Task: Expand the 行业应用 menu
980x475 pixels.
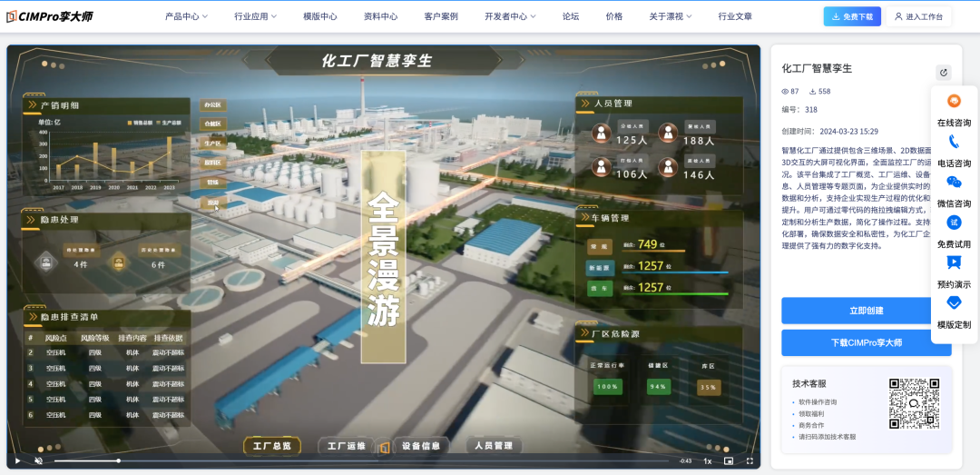Action: [256, 17]
